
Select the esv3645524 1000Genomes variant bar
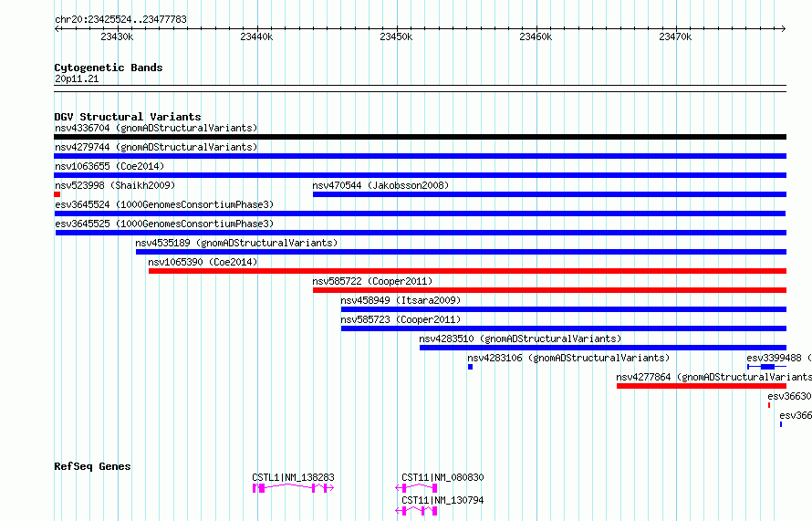click(x=420, y=214)
